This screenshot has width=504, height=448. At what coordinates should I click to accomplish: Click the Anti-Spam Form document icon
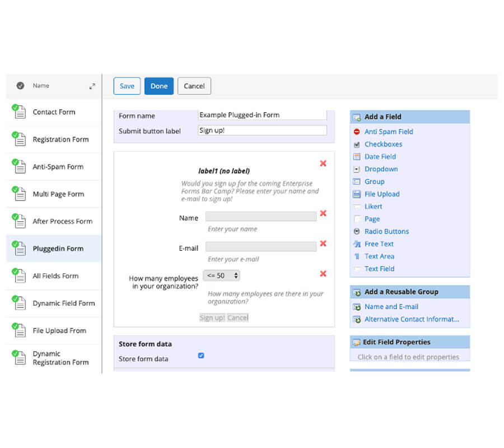tap(19, 166)
